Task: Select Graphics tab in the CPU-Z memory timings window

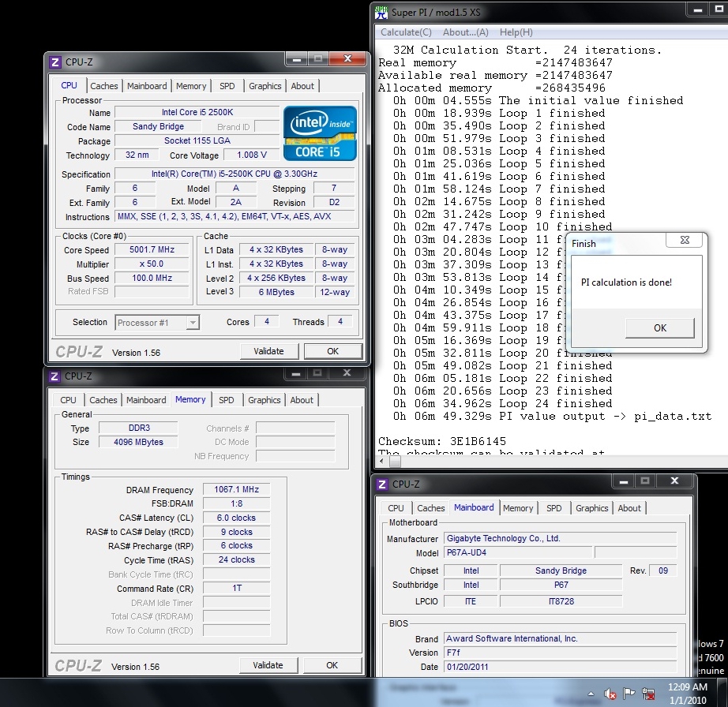Action: (265, 400)
